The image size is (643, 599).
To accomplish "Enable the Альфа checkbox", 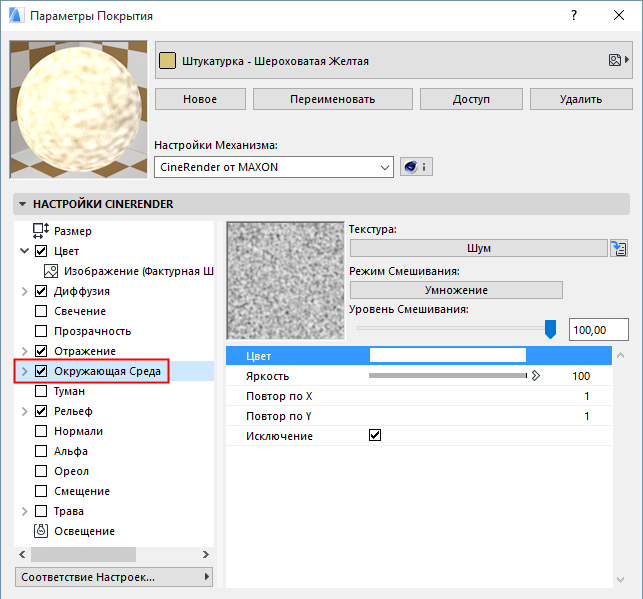I will click(41, 451).
